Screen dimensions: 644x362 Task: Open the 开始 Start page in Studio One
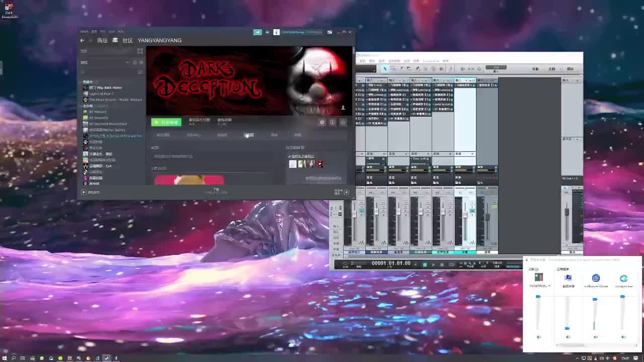pos(535,69)
